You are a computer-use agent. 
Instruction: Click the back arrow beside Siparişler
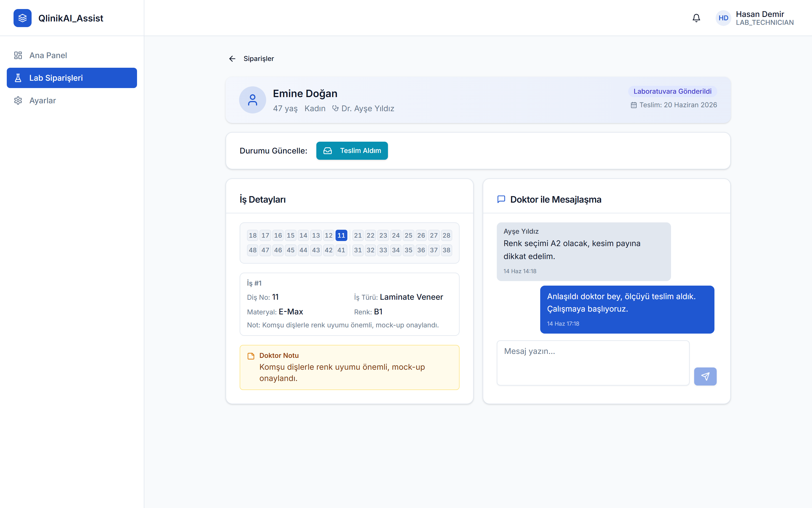click(232, 59)
